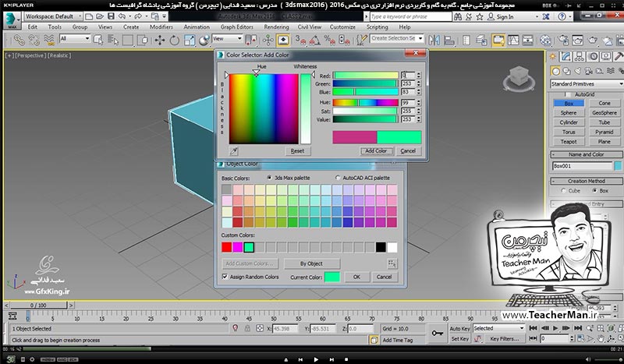Image resolution: width=624 pixels, height=364 pixels.
Task: Click the Undo arrow icon
Action: (122, 16)
